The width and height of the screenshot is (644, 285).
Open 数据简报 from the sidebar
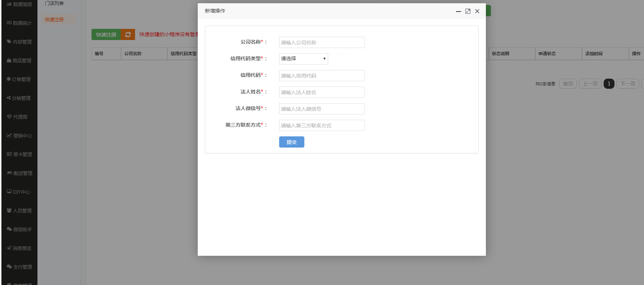[19, 4]
